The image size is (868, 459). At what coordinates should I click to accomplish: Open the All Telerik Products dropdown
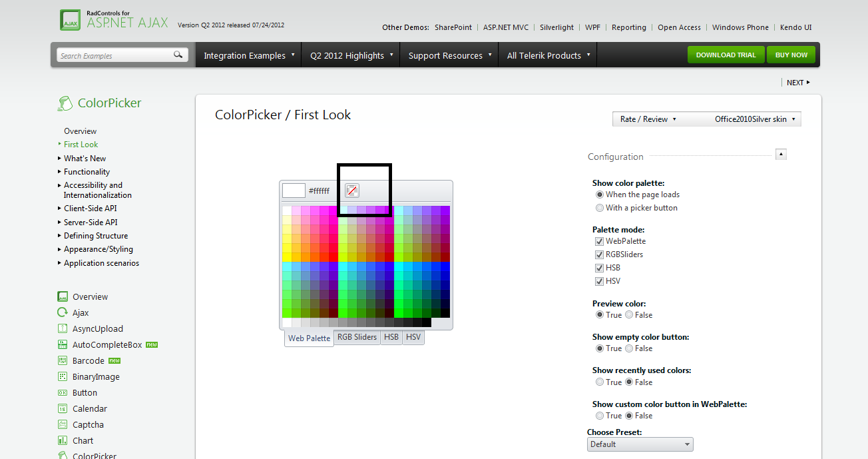pyautogui.click(x=548, y=55)
